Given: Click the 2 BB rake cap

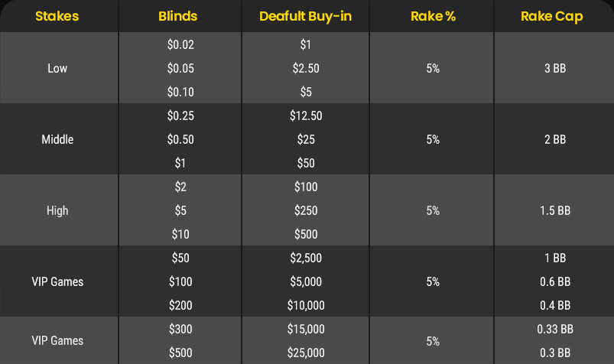Looking at the screenshot, I should (x=555, y=139).
